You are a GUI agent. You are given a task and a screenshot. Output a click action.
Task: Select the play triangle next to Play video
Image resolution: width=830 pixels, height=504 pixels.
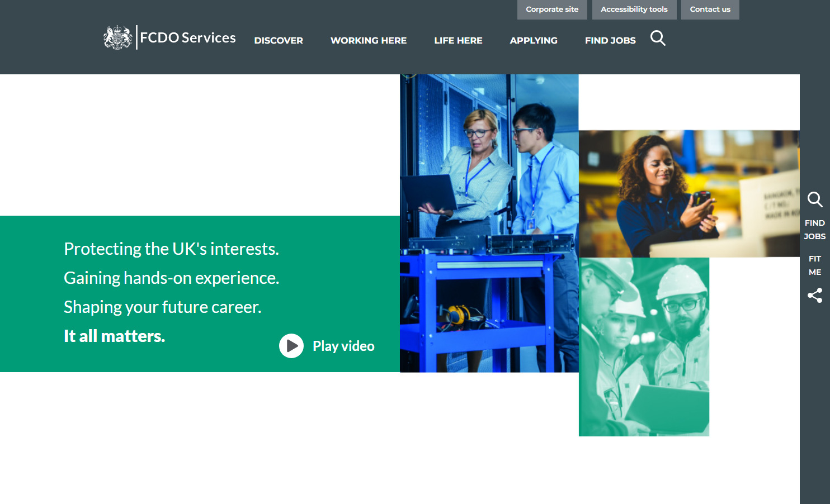[291, 346]
